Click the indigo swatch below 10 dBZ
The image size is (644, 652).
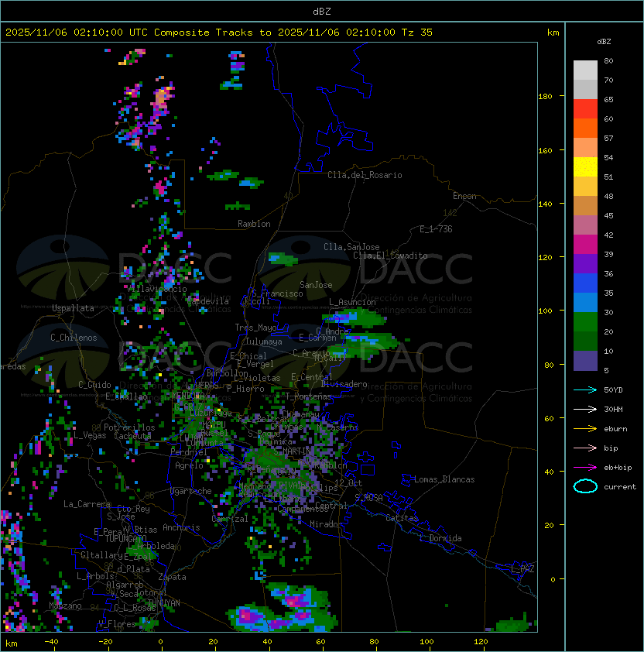(585, 361)
